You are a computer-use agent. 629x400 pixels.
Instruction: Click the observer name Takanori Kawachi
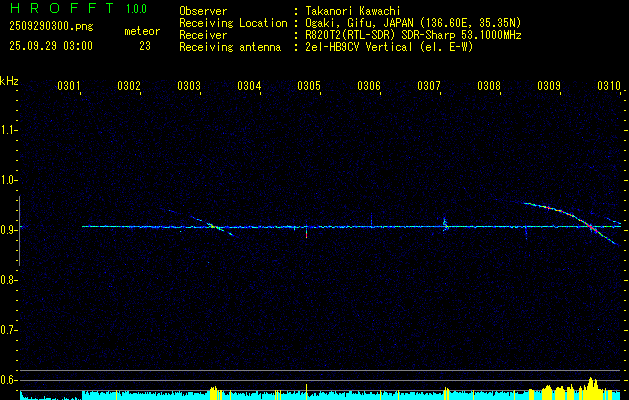click(x=353, y=11)
